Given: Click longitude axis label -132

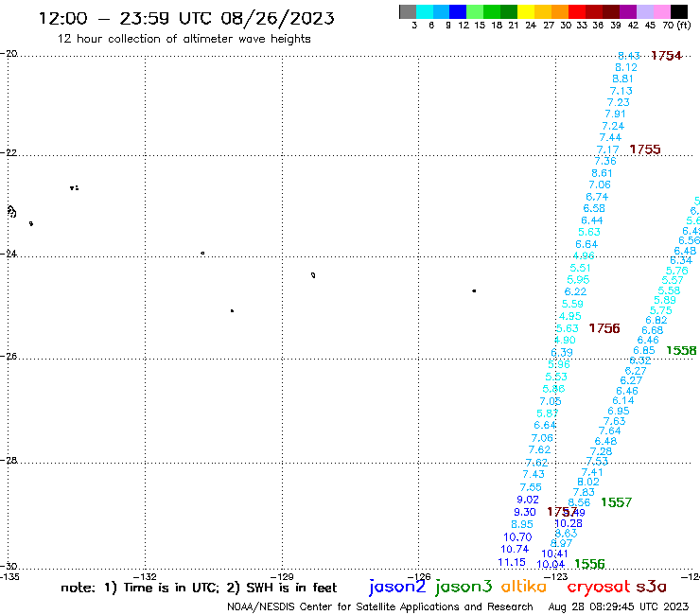Looking at the screenshot, I should 145,576.
